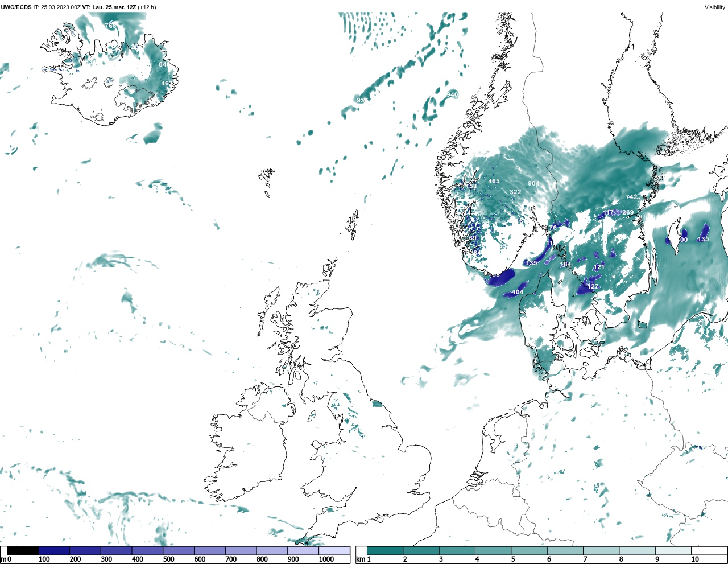The image size is (728, 564).
Task: Pick the 500–600 m legend swatch
Action: pos(179,551)
